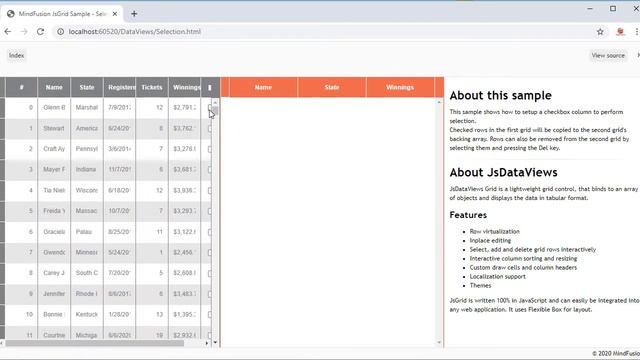640x360 pixels.
Task: Select the 'Indiana' state cell
Action: [x=87, y=169]
